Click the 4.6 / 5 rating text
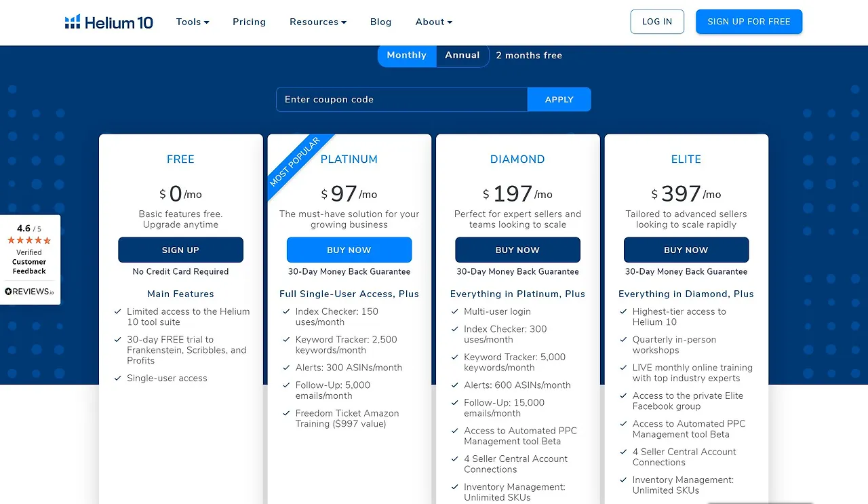Viewport: 868px width, 504px height. pyautogui.click(x=29, y=229)
